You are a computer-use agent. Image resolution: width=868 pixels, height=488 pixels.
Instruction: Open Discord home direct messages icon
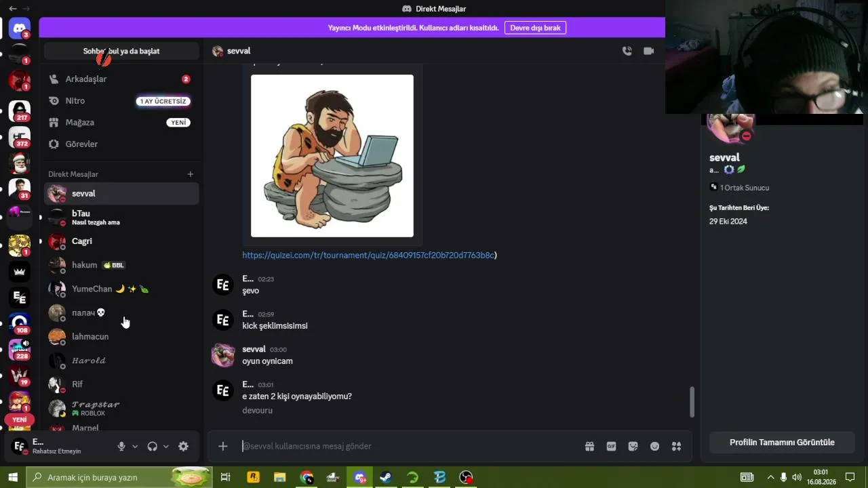click(20, 28)
